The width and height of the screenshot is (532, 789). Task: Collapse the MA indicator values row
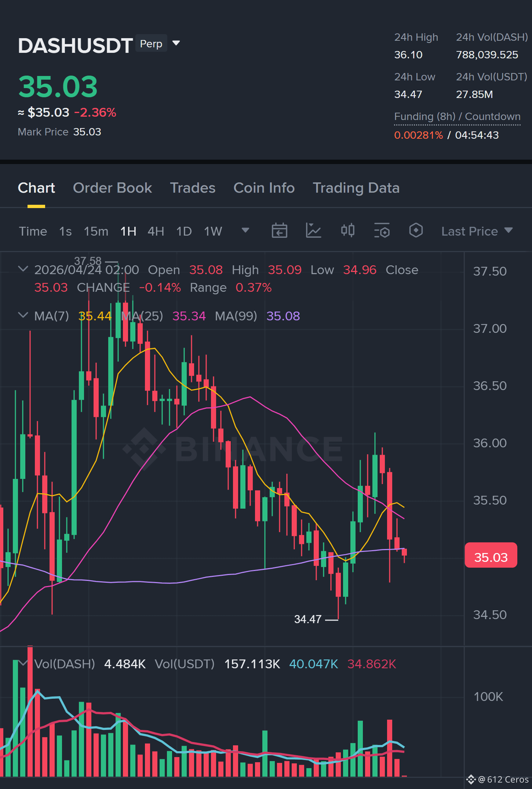[23, 315]
